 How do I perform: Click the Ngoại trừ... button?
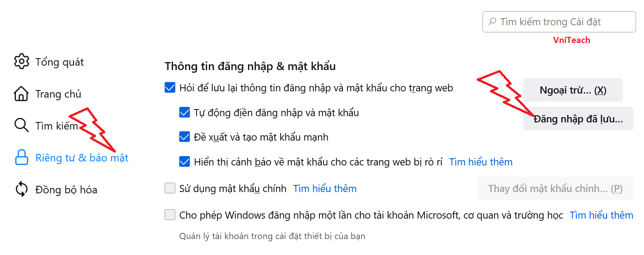(573, 90)
